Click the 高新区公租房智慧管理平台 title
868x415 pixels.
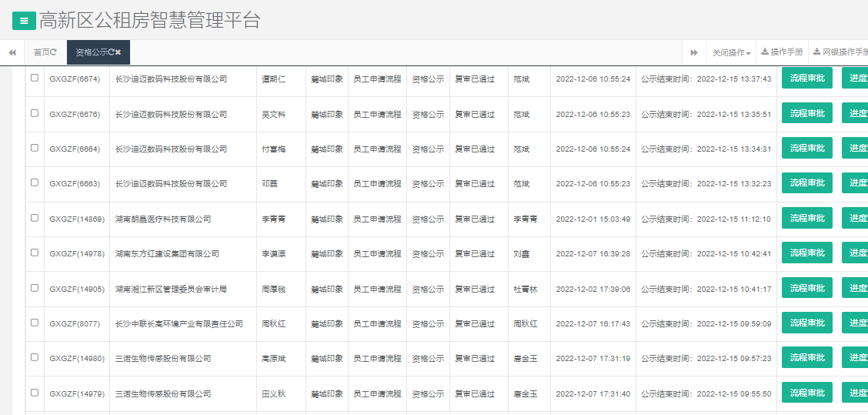coord(149,21)
